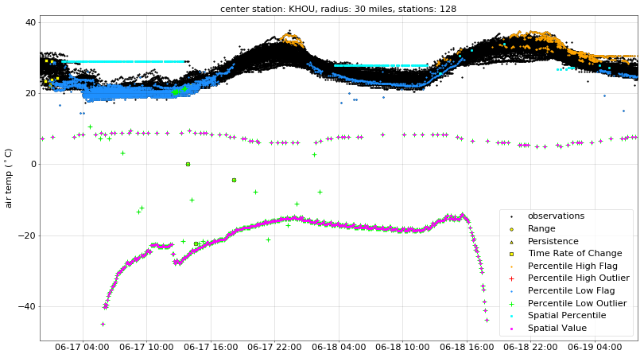Click the 06-19 04:00 x-axis tick label
644x358 pixels.
pos(591,348)
